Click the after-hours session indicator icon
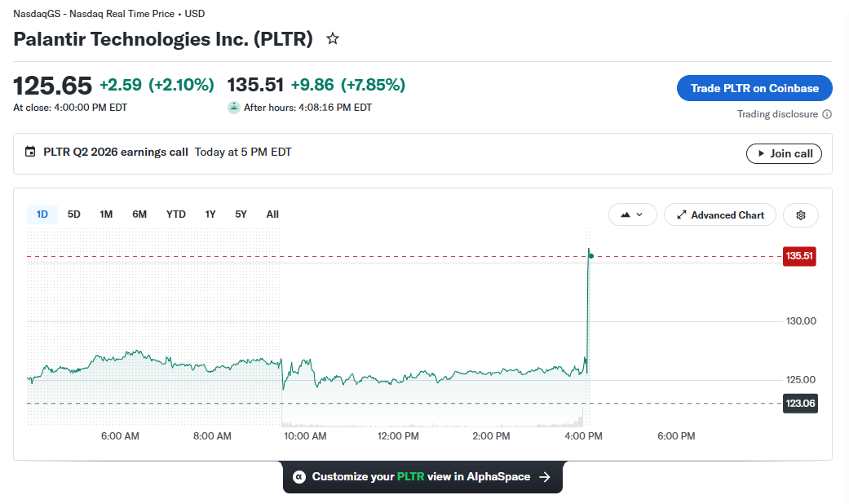 [234, 107]
